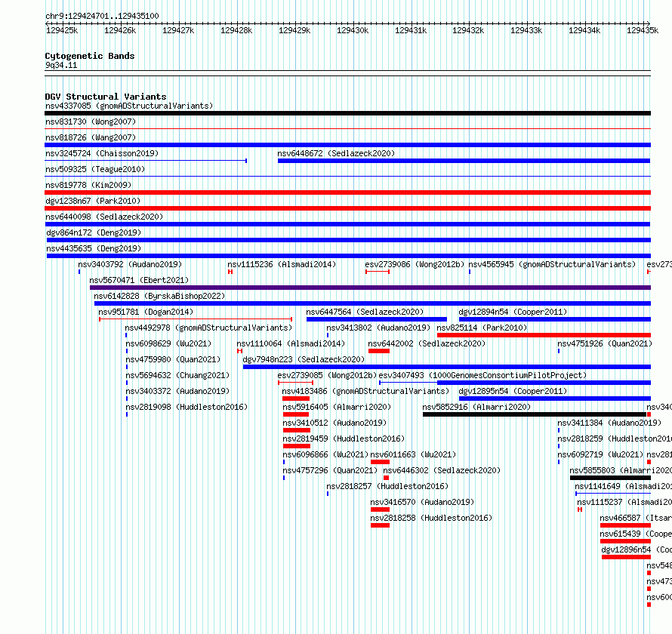This screenshot has height=634, width=672.
Task: Click nsv4751926 (Quan2021) label
Action: pyautogui.click(x=605, y=343)
